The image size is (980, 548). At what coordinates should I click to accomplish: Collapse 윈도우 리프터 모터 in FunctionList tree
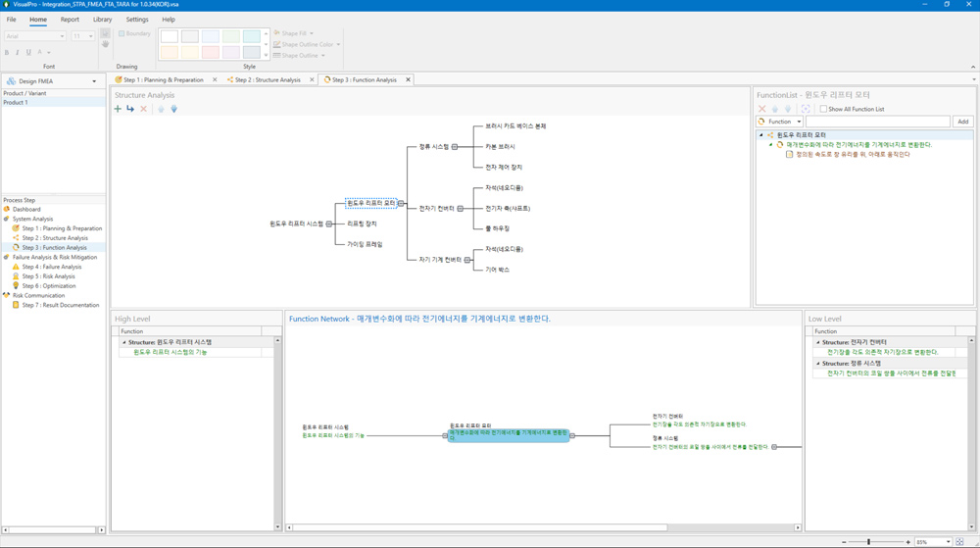(x=761, y=135)
